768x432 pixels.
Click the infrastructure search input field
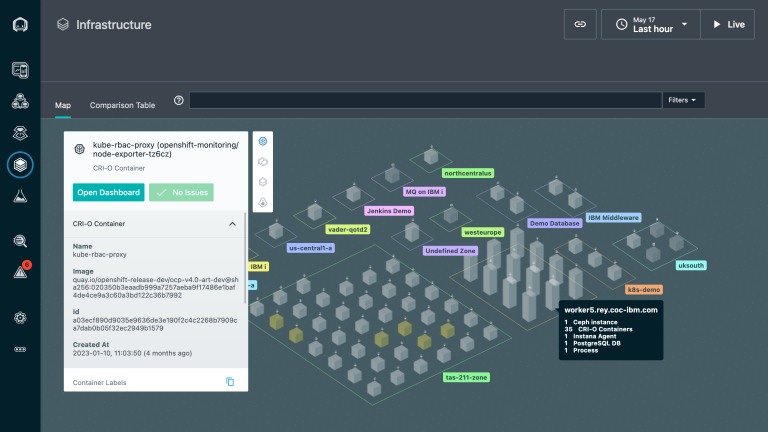point(425,100)
